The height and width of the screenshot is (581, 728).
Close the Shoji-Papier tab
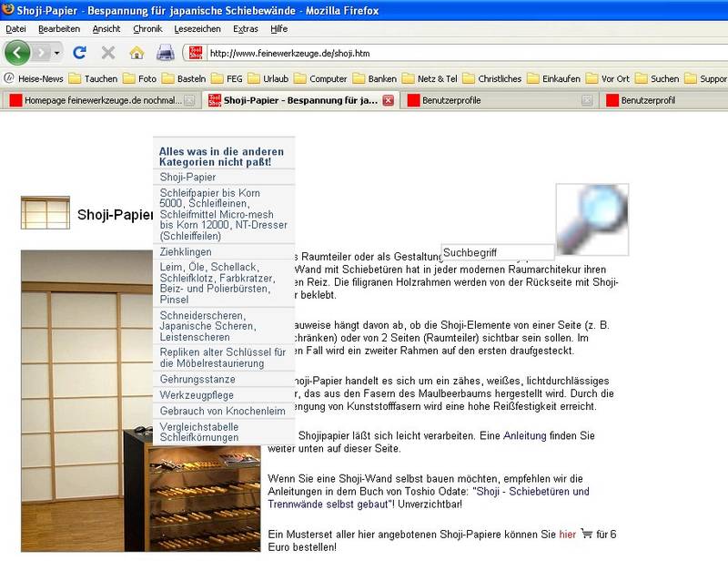[389, 100]
